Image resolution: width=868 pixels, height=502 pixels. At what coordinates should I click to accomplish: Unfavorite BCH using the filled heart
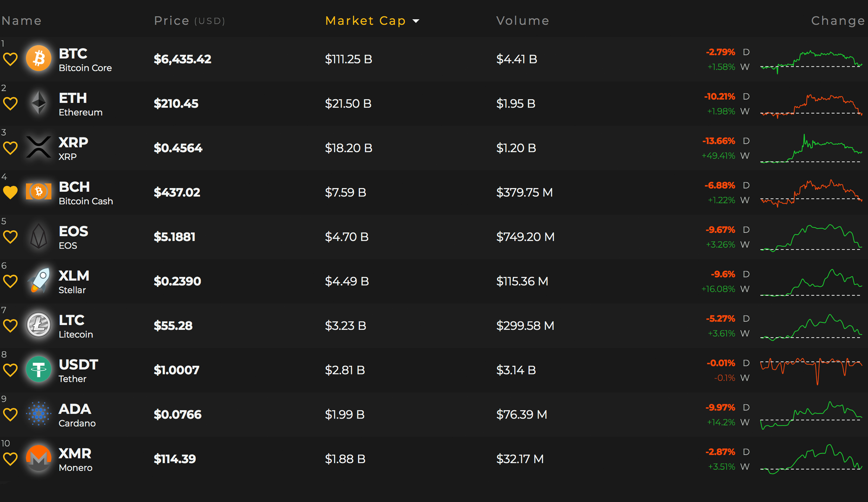point(10,192)
